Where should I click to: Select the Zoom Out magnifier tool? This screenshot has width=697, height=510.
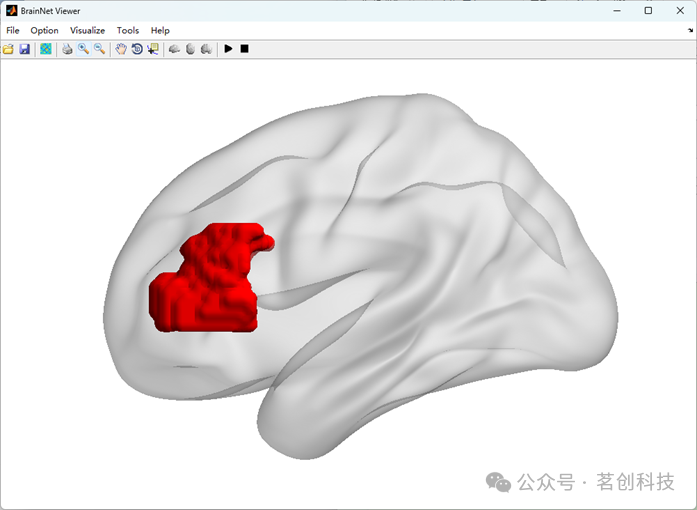point(100,49)
